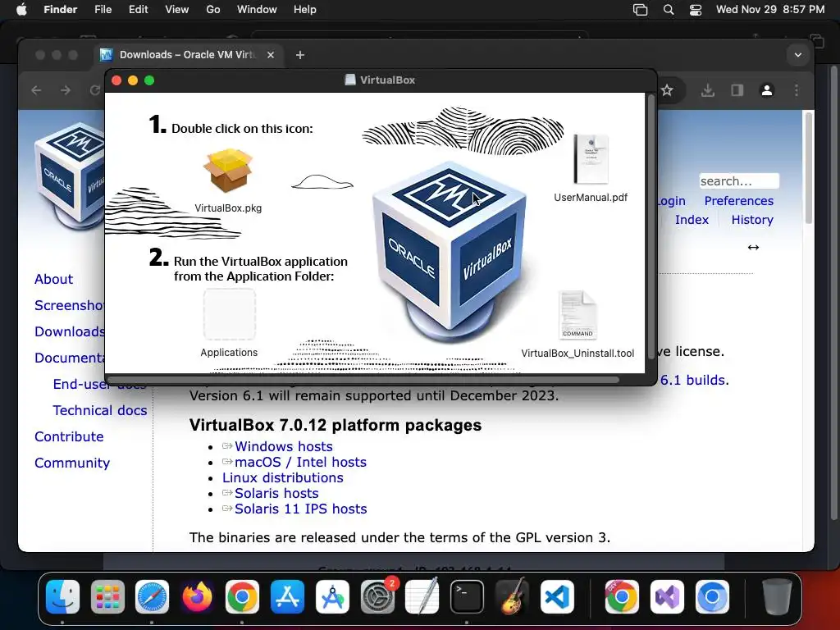Open Chrome's downloads icon in toolbar
This screenshot has width=840, height=630.
[708, 90]
